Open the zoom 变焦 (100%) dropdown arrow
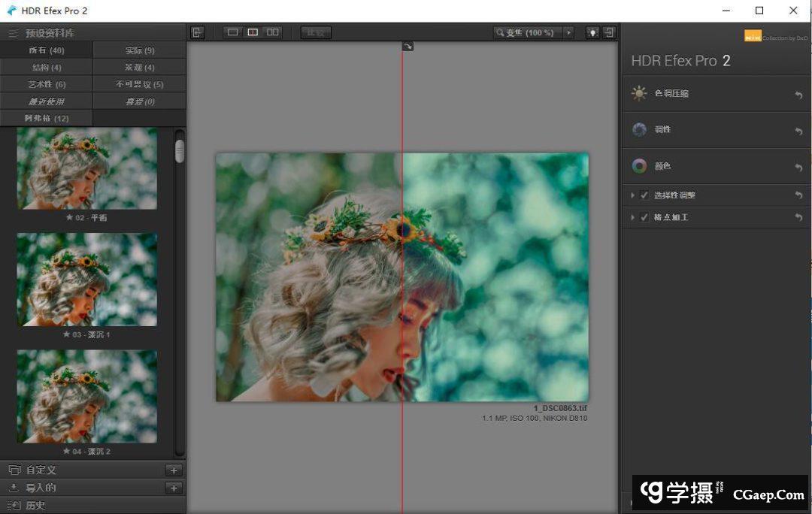Viewport: 812px width, 514px height. point(568,32)
